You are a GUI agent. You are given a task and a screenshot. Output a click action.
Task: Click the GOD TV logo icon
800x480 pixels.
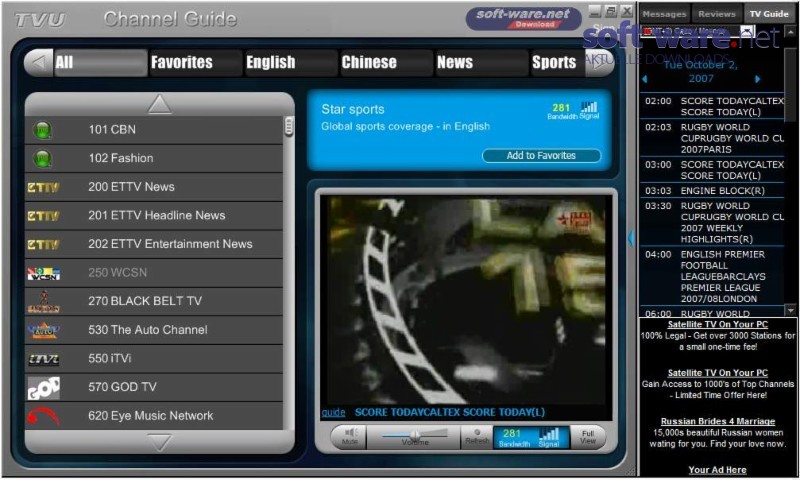[43, 388]
